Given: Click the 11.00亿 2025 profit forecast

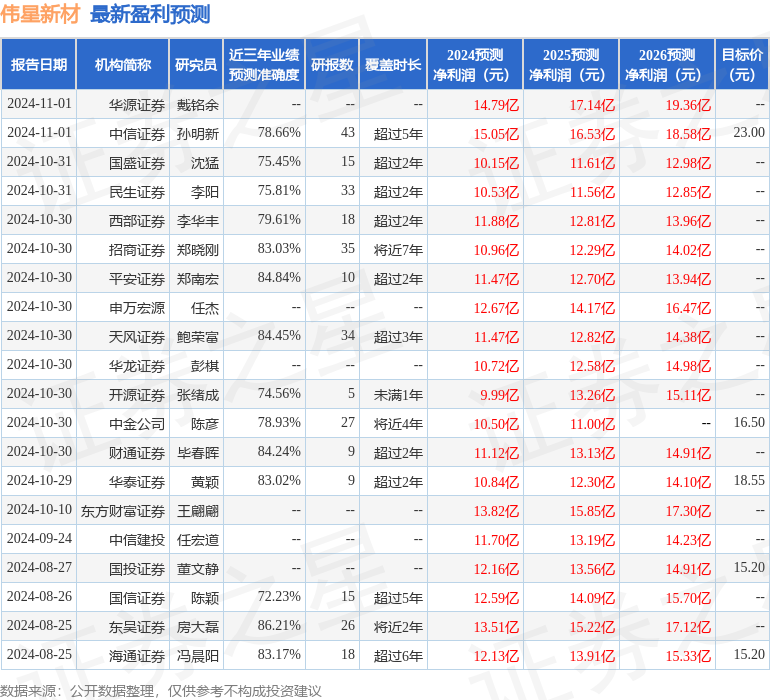Looking at the screenshot, I should 592,424.
